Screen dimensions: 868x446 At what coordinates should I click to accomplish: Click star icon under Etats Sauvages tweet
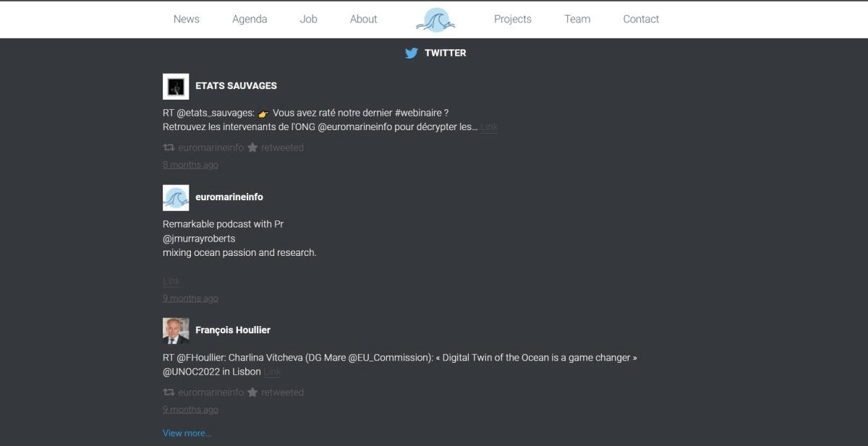(x=252, y=147)
